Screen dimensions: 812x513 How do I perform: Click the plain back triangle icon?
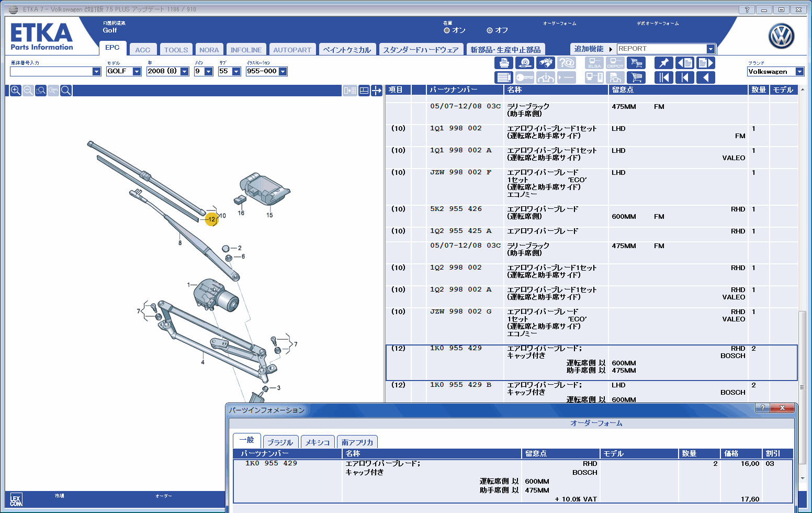706,77
